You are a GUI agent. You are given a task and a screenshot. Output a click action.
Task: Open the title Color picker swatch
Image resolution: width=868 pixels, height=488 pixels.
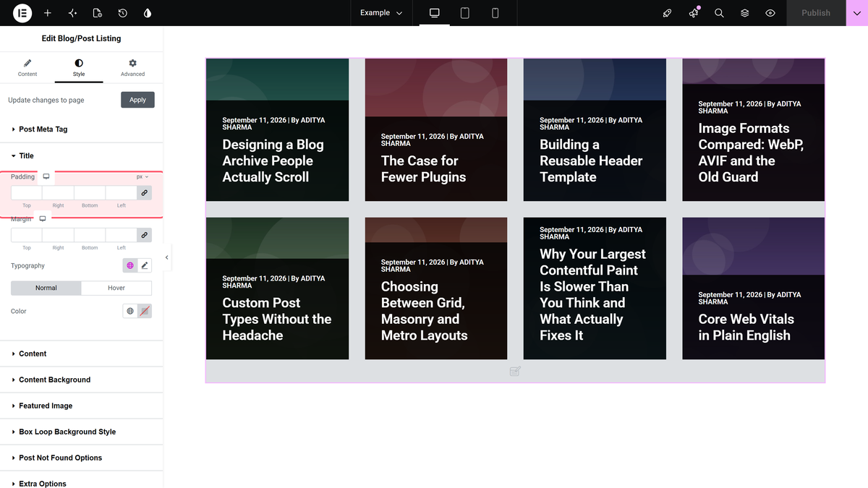point(145,311)
